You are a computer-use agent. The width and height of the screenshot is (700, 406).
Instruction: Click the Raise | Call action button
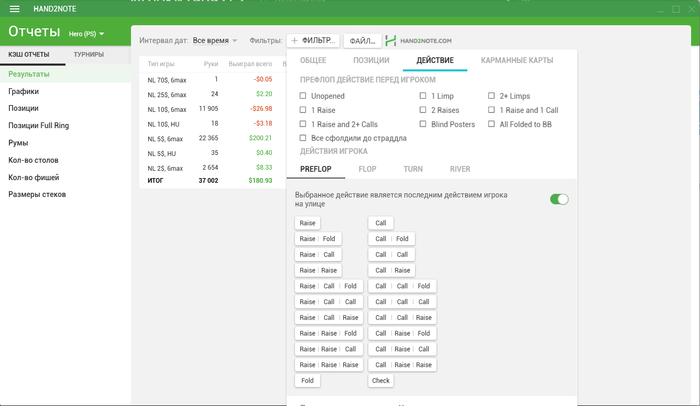pyautogui.click(x=318, y=255)
